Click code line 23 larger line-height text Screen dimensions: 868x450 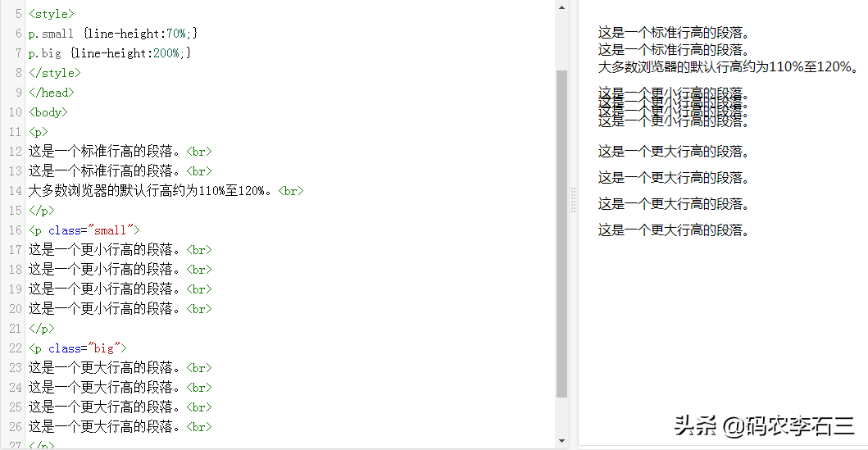(x=120, y=367)
